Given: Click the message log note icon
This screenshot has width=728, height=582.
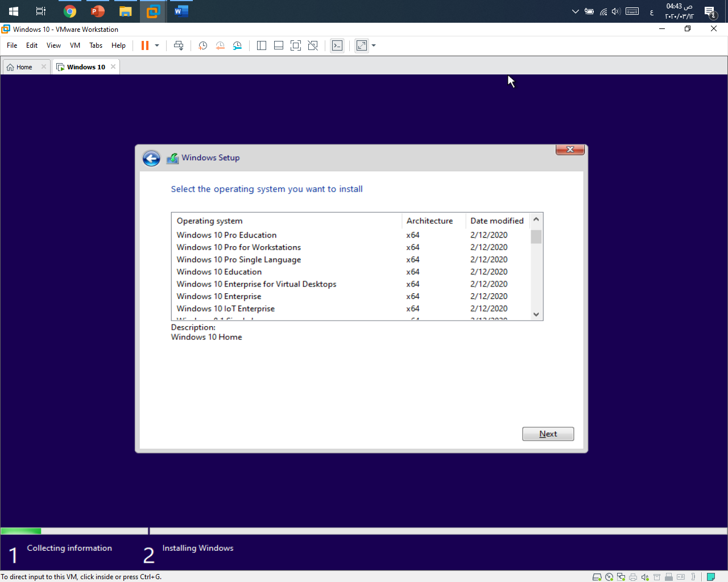Looking at the screenshot, I should pyautogui.click(x=711, y=577).
